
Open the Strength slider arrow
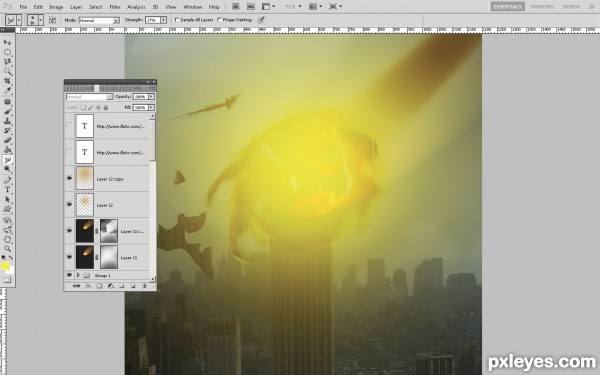(x=164, y=20)
